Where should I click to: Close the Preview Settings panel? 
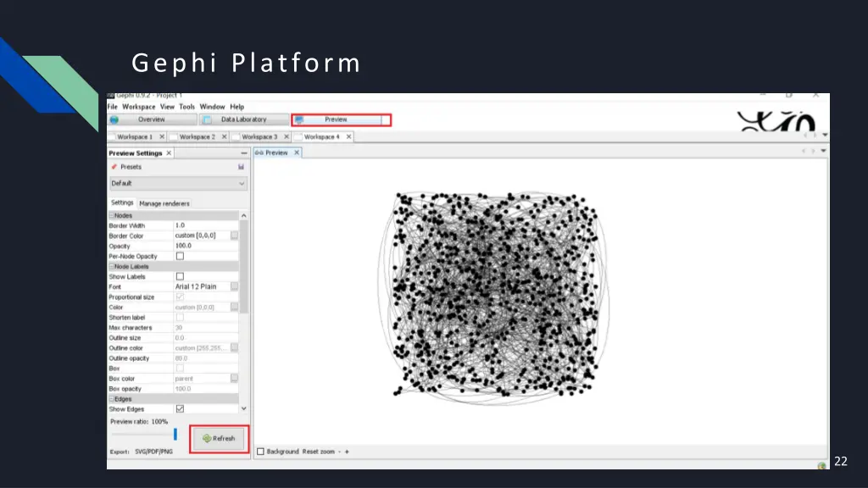pyautogui.click(x=169, y=152)
